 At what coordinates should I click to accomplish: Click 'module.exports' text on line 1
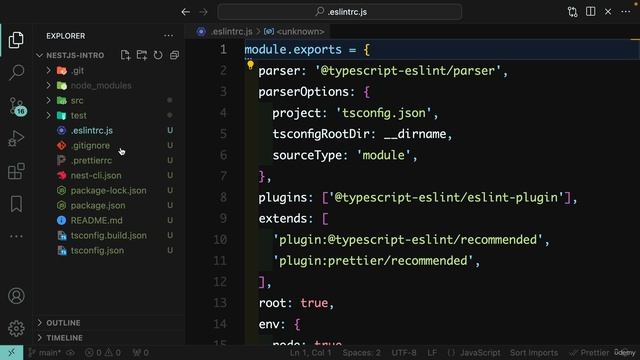tap(293, 50)
